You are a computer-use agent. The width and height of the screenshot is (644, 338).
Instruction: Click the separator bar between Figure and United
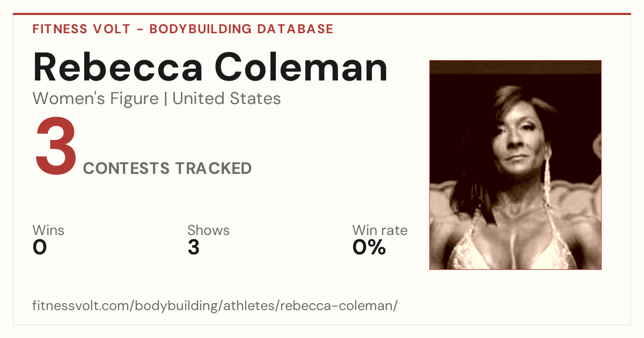click(165, 99)
